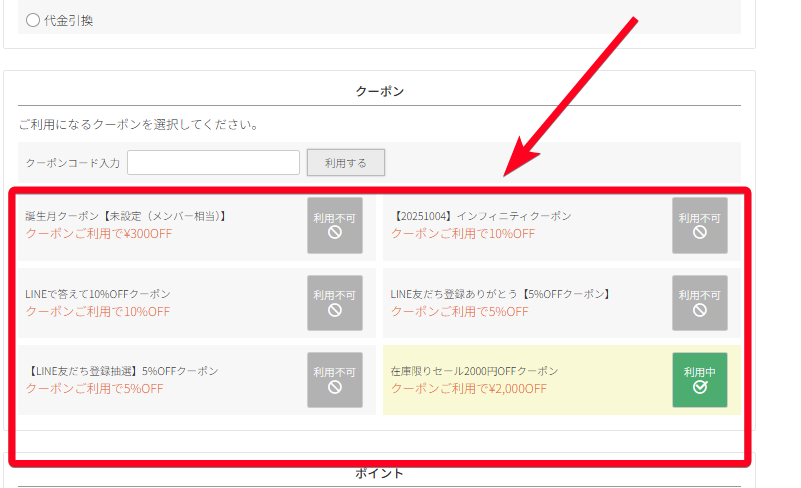Click the coupon code input field
This screenshot has height=488, width=801.
(213, 163)
